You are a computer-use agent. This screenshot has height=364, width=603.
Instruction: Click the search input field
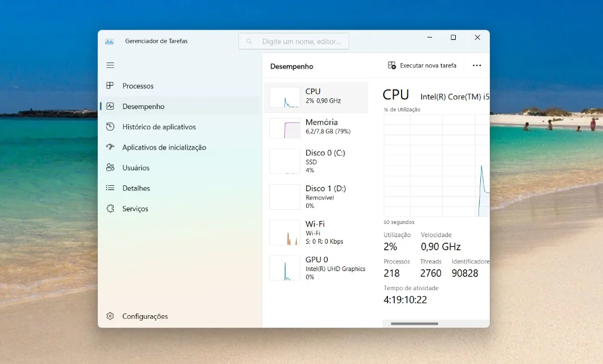click(294, 41)
